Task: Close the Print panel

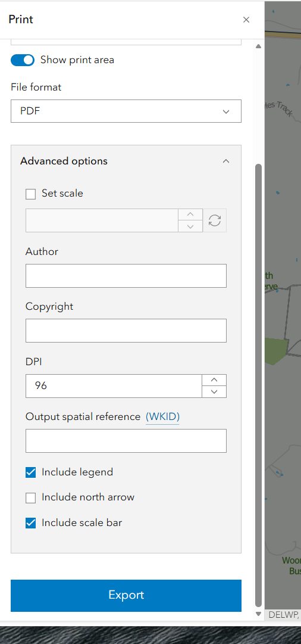Action: [x=246, y=20]
